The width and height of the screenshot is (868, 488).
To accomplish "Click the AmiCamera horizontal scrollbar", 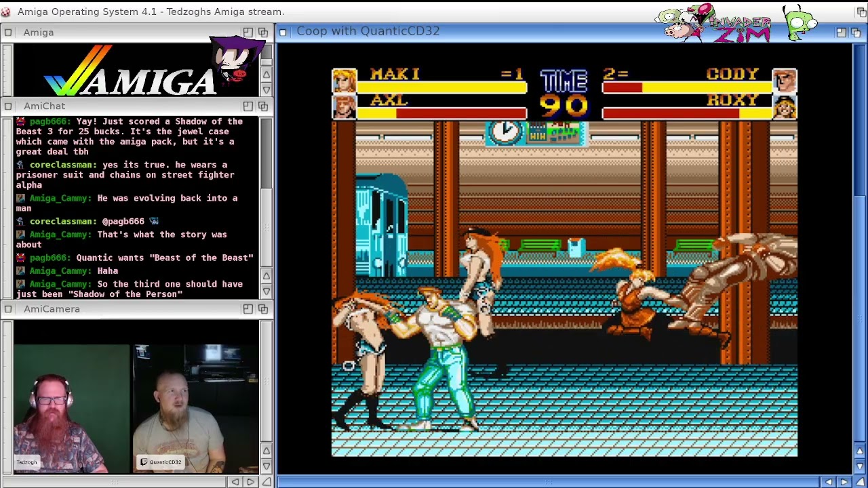I will [x=115, y=482].
